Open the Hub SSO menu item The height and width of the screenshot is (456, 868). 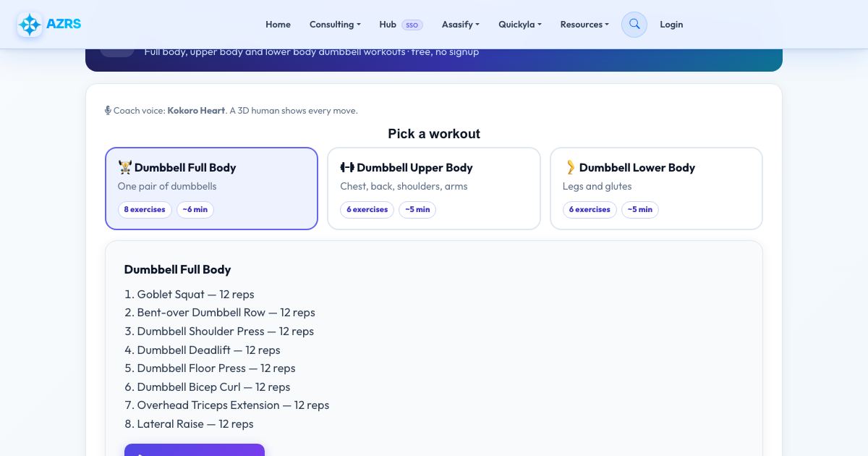(400, 24)
